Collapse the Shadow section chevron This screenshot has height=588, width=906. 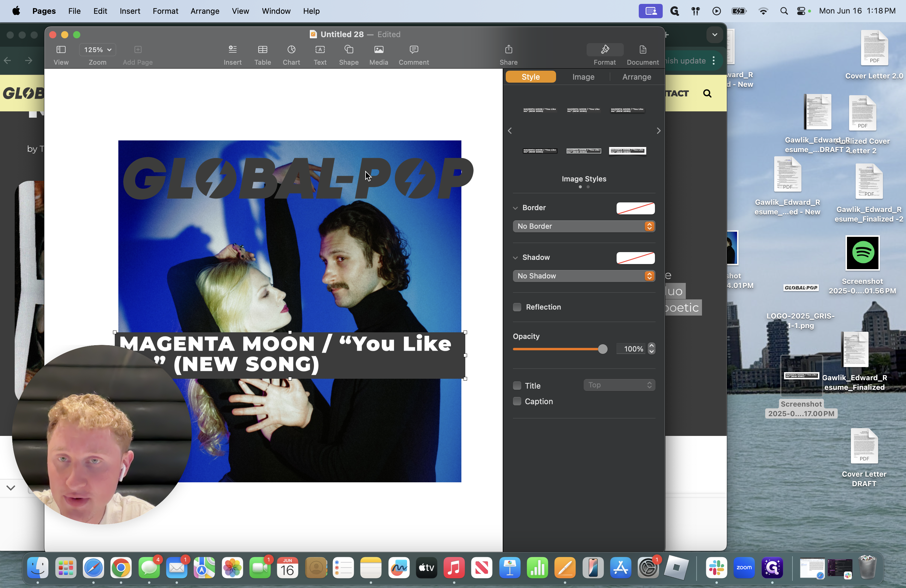(x=515, y=257)
